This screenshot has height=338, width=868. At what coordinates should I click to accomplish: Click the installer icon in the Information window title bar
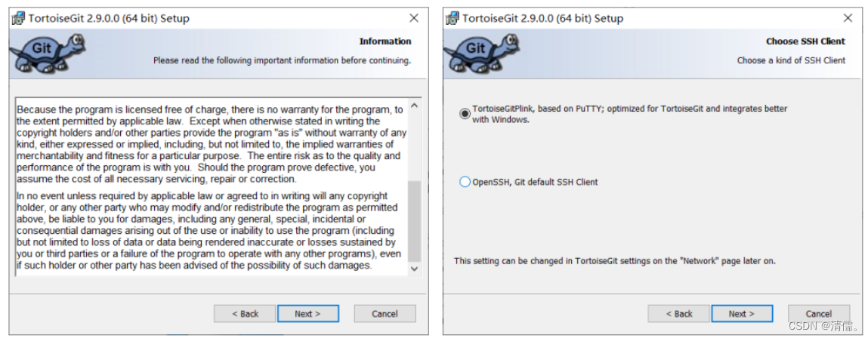click(18, 17)
